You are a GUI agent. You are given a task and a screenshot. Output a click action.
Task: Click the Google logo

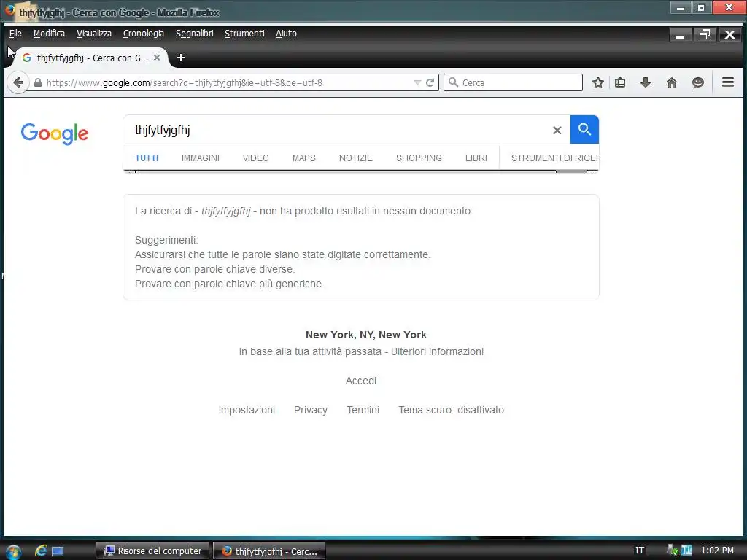54,134
